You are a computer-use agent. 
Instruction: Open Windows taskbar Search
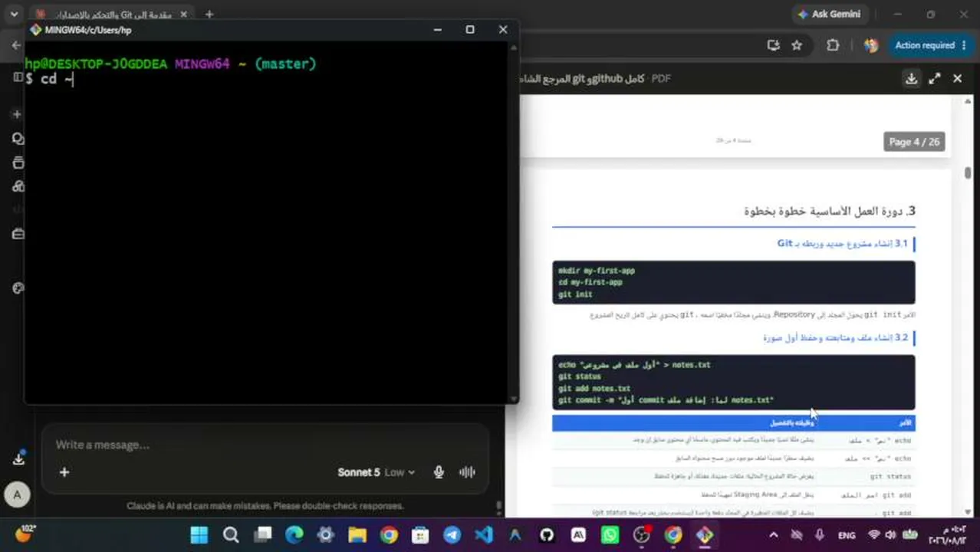click(231, 535)
